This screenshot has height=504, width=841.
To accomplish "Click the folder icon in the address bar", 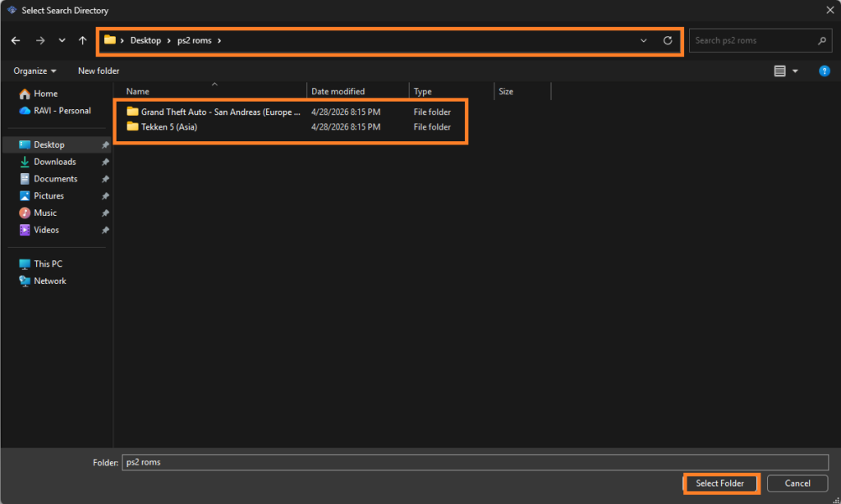I will [110, 40].
